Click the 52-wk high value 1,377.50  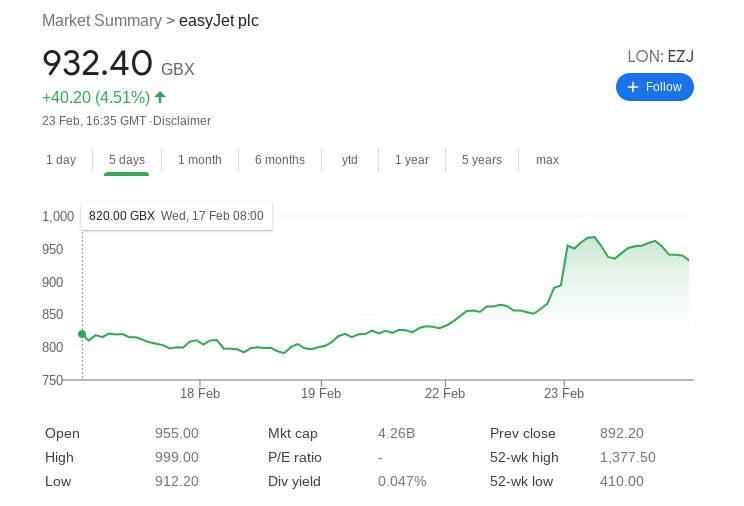(x=628, y=458)
